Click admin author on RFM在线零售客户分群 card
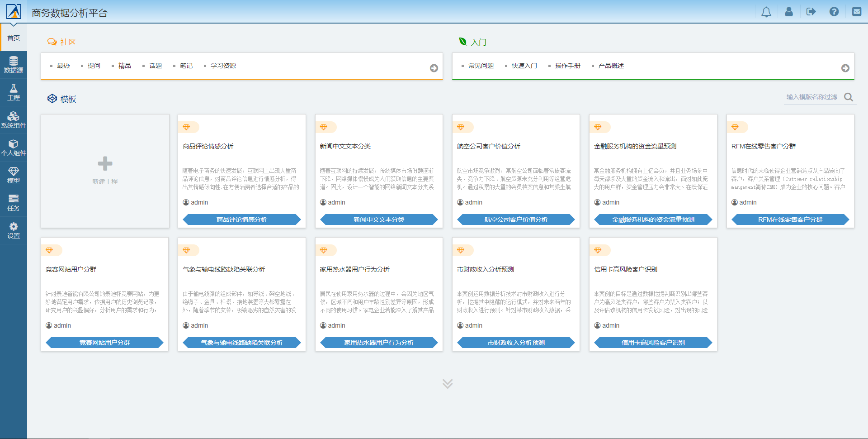Image resolution: width=868 pixels, height=439 pixels. [x=744, y=202]
